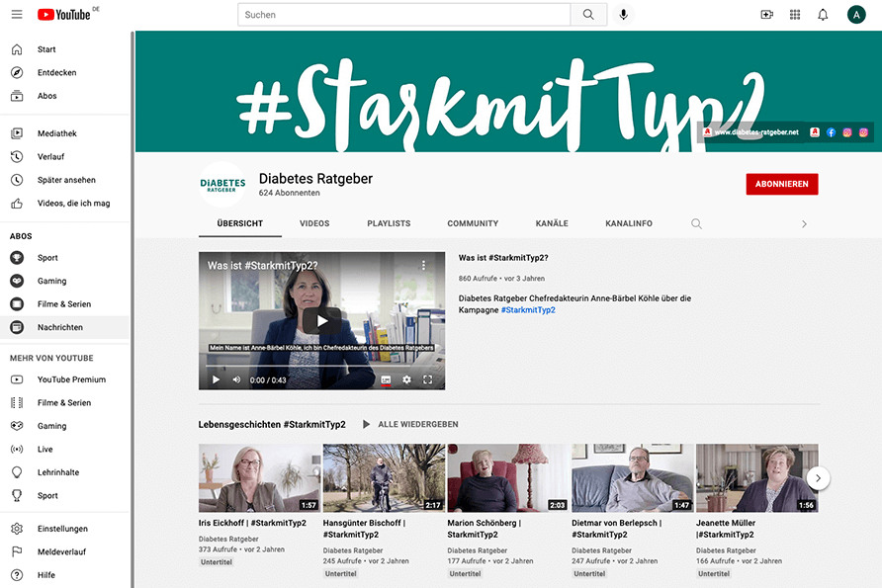Viewport: 882px width, 588px height.
Task: Open the Kanalinfo tab
Action: click(629, 224)
